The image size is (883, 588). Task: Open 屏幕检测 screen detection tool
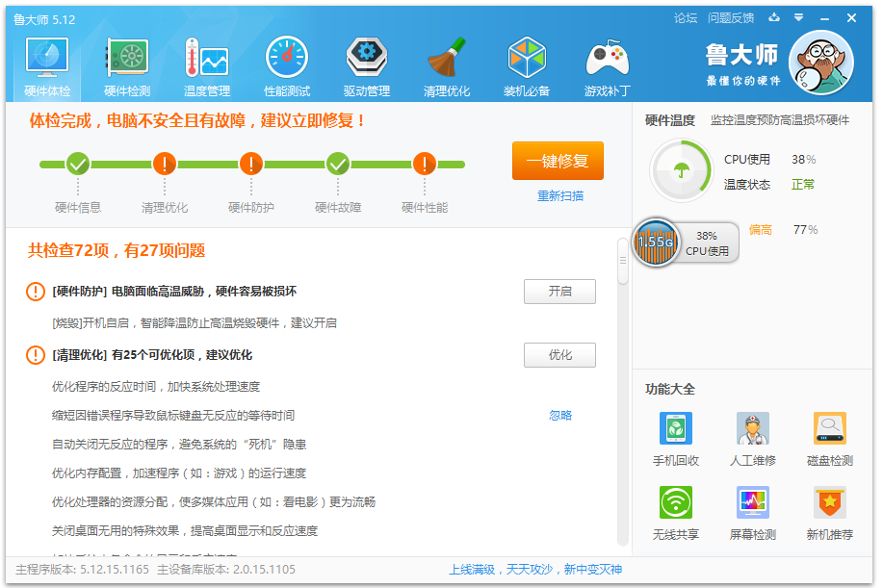tap(752, 513)
